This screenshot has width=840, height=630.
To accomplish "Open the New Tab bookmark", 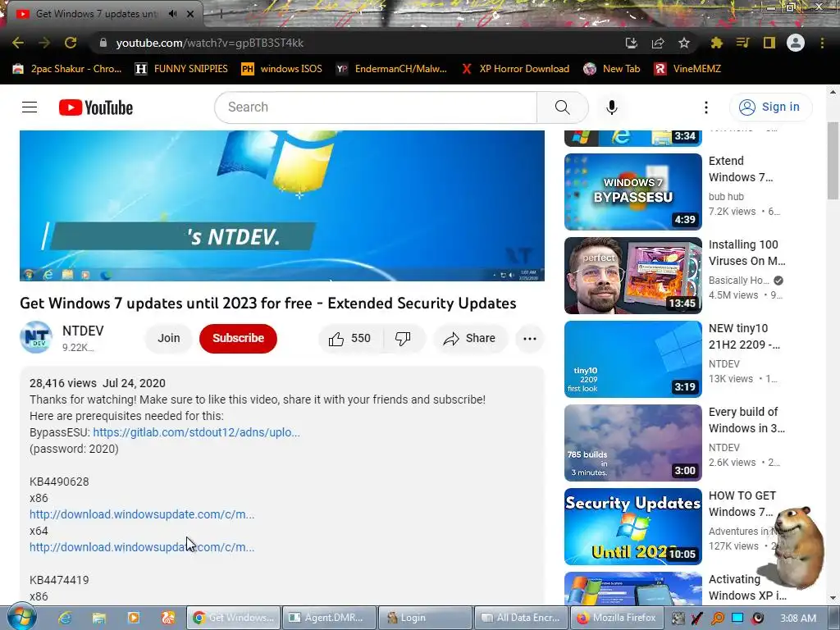I will [x=612, y=69].
